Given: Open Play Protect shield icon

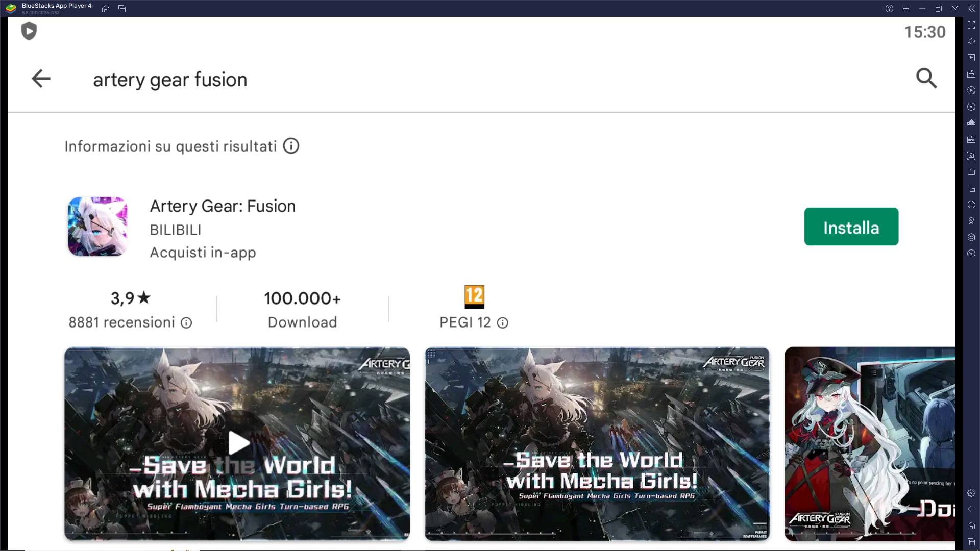Looking at the screenshot, I should click(29, 31).
